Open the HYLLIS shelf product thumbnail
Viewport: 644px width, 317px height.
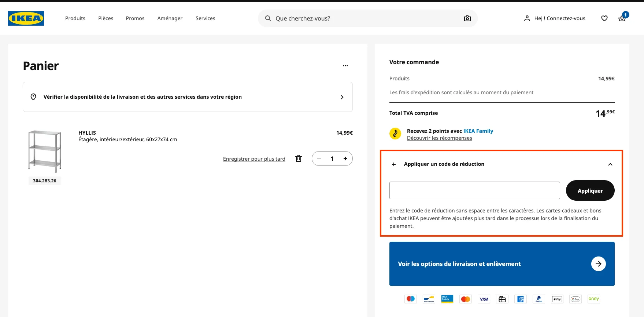pyautogui.click(x=45, y=151)
